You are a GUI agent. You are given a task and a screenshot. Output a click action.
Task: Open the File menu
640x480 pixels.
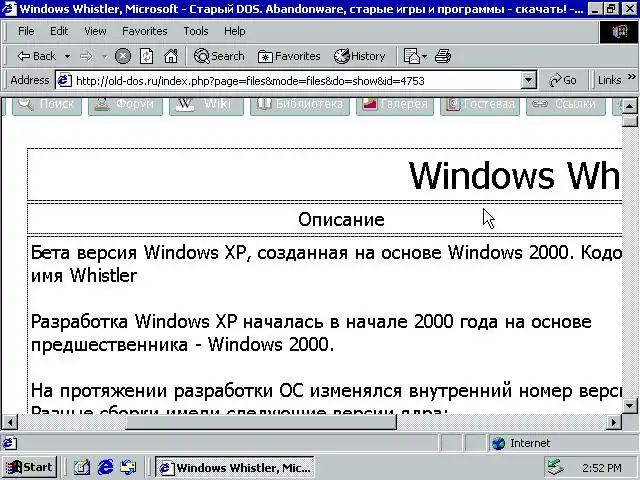coord(26,31)
